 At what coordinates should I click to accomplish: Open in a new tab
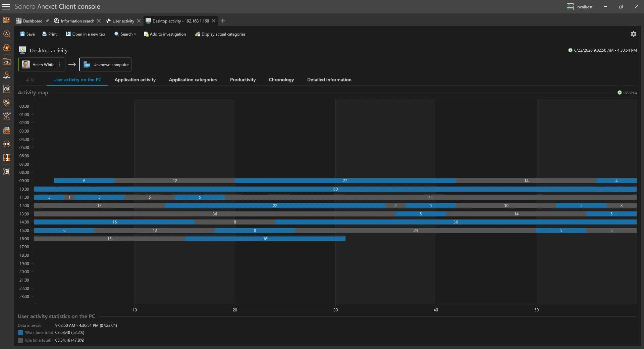pos(85,34)
